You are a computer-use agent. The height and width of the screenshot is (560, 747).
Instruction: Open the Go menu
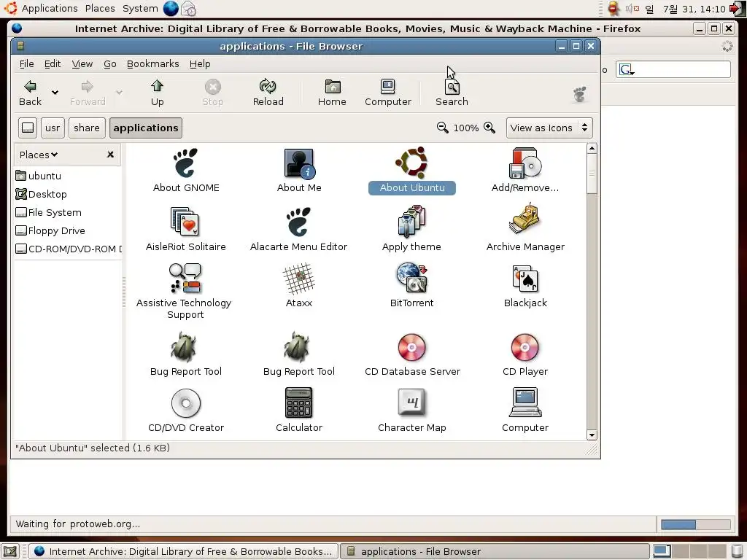click(110, 64)
